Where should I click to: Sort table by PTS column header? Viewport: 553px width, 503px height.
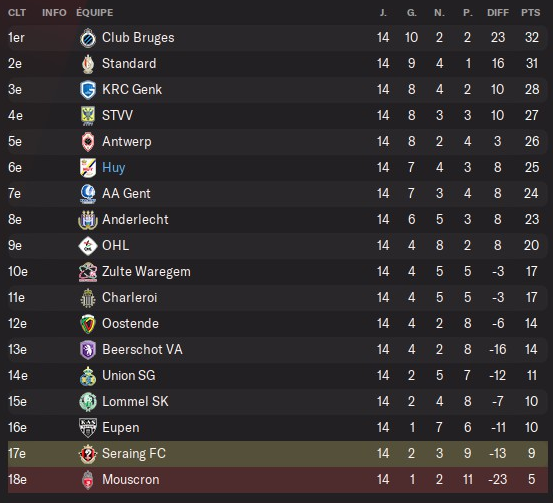click(531, 13)
